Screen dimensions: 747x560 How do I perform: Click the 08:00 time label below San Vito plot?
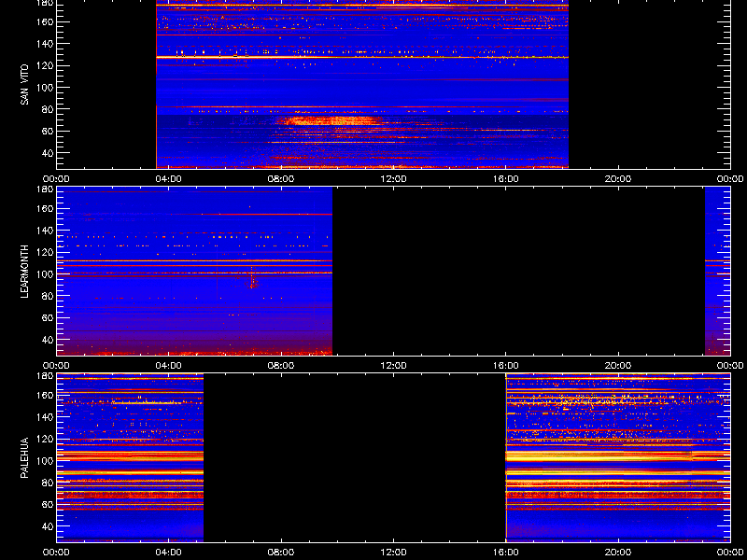(x=281, y=179)
